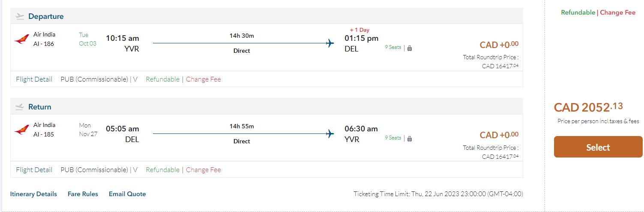Click the Departure section takeoff plane icon
Image resolution: width=644 pixels, height=212 pixels.
[20, 16]
